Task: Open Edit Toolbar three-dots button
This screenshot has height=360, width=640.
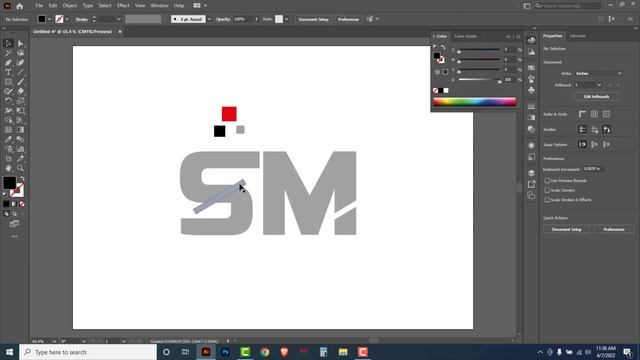Action: [14, 236]
